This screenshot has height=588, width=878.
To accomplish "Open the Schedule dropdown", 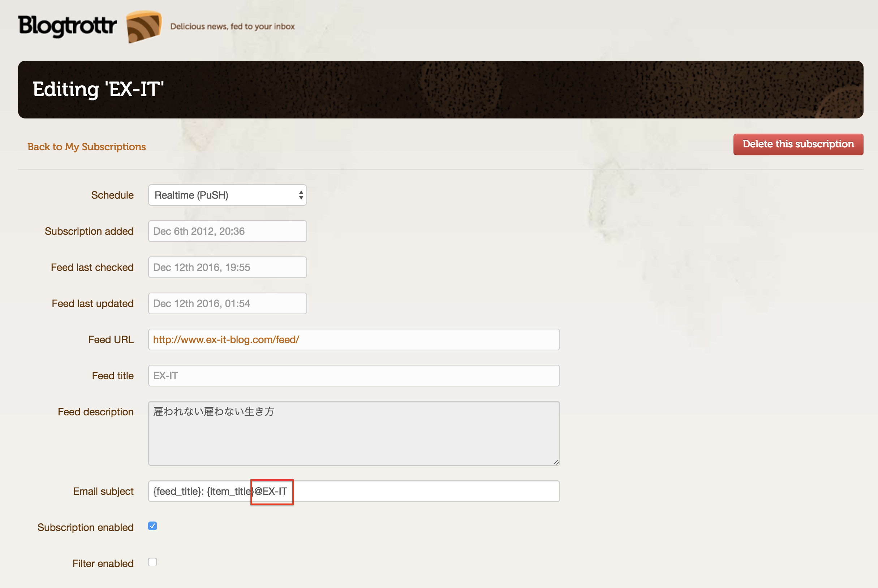I will click(228, 195).
